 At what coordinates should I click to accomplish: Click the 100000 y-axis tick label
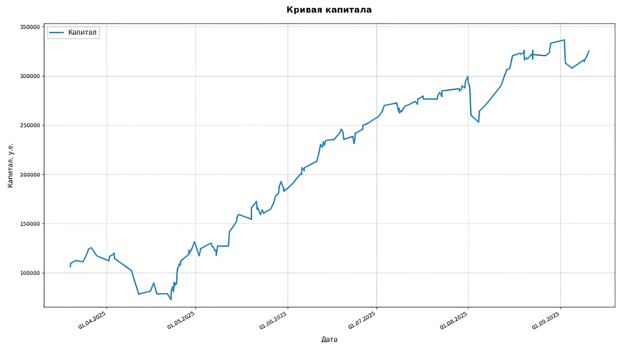coord(28,273)
